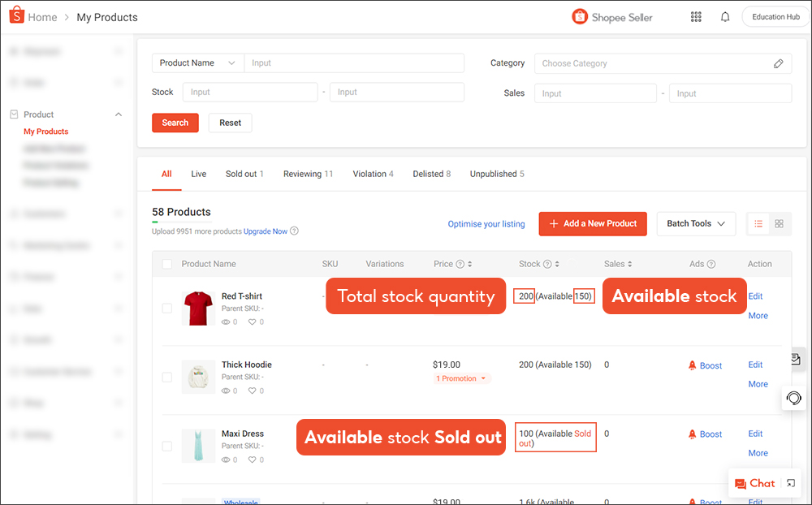
Task: Open the Choose Category dropdown
Action: click(x=663, y=63)
